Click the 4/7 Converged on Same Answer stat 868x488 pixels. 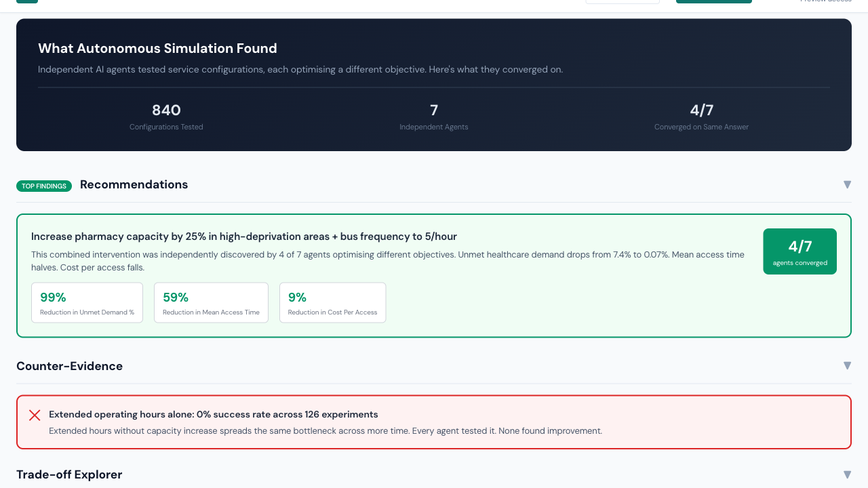[701, 116]
